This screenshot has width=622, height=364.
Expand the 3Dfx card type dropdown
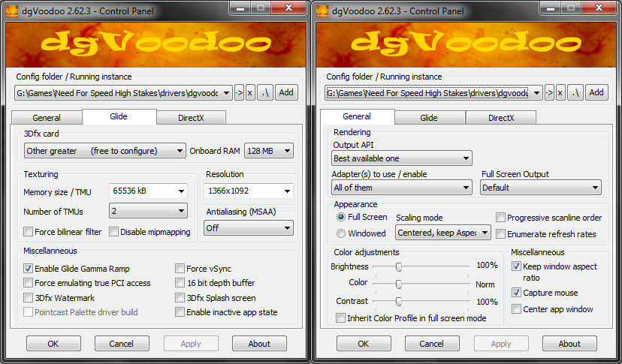tap(104, 151)
